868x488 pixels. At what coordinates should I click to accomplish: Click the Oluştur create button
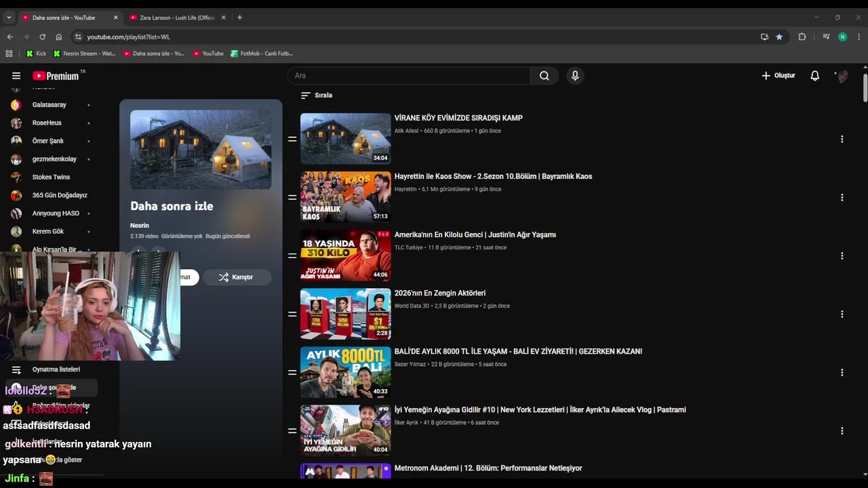(x=778, y=76)
